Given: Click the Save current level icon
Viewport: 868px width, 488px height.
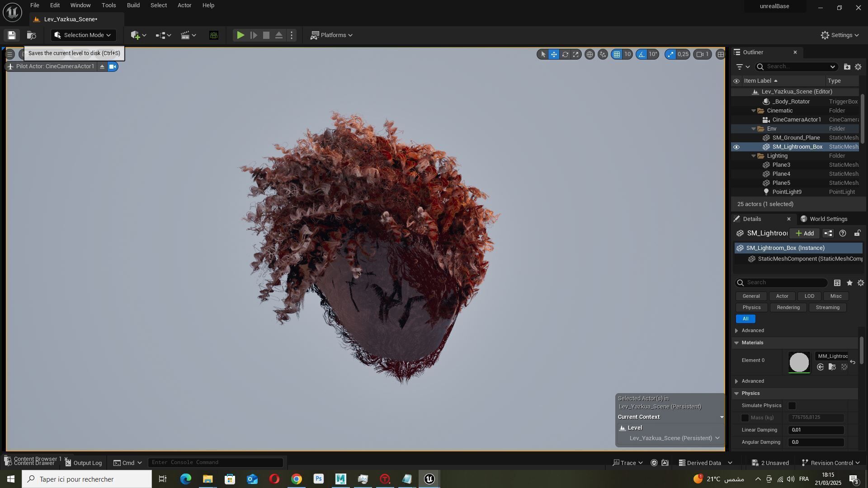Looking at the screenshot, I should 12,35.
